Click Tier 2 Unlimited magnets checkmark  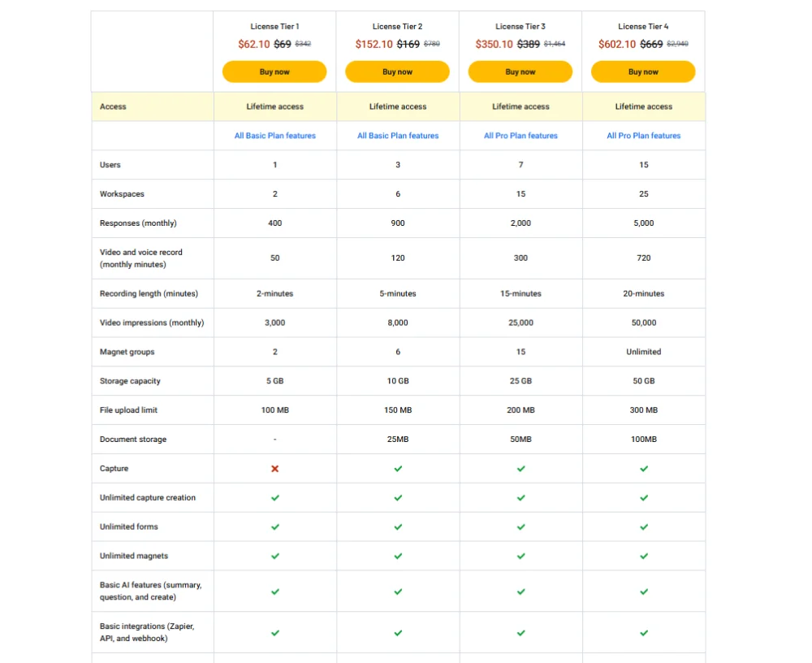398,557
